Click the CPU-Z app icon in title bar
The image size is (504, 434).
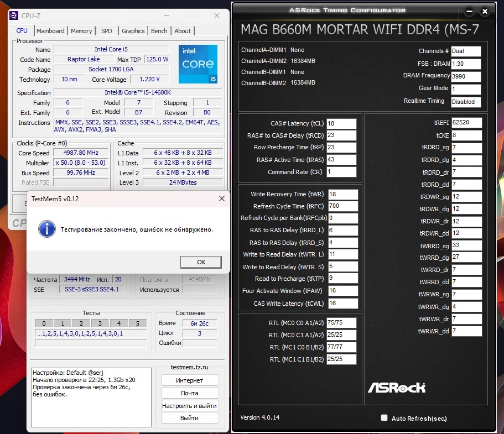coord(14,15)
